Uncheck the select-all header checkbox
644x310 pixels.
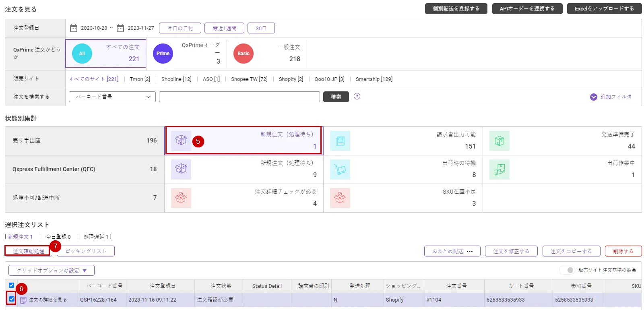coord(12,285)
